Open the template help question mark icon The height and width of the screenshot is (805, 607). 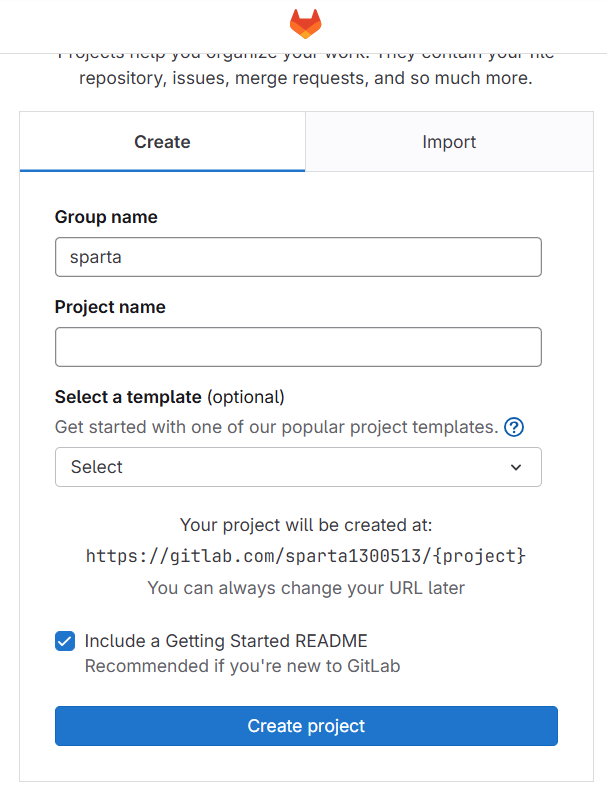[x=514, y=427]
